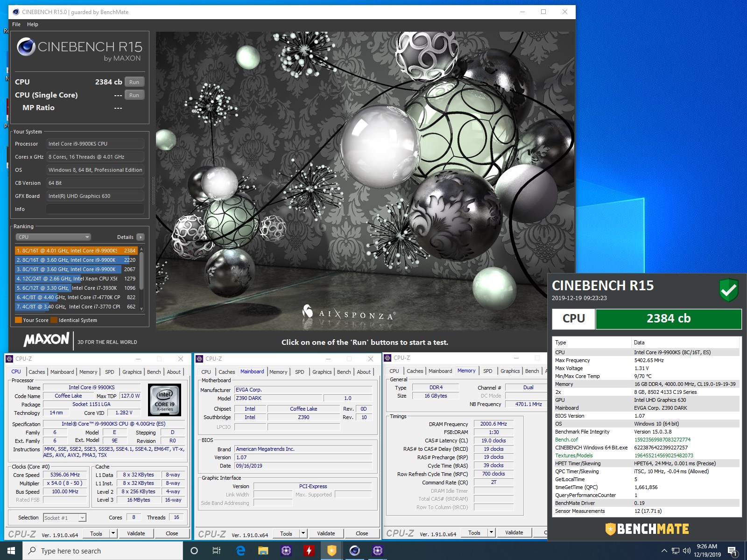The height and width of the screenshot is (560, 747).
Task: Click the green 2384 cb score bar
Action: [669, 319]
